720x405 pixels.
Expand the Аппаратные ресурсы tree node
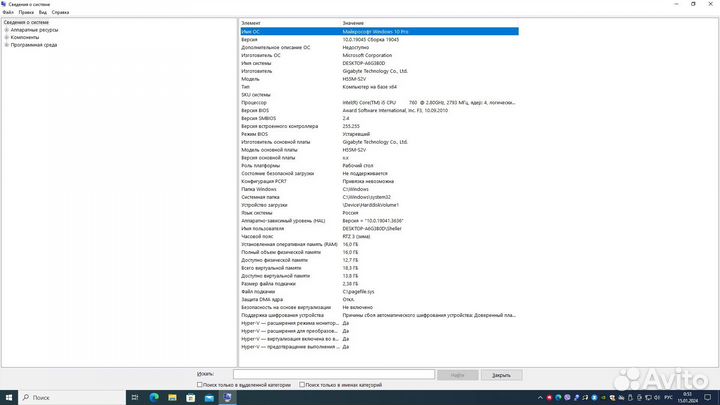click(x=6, y=30)
